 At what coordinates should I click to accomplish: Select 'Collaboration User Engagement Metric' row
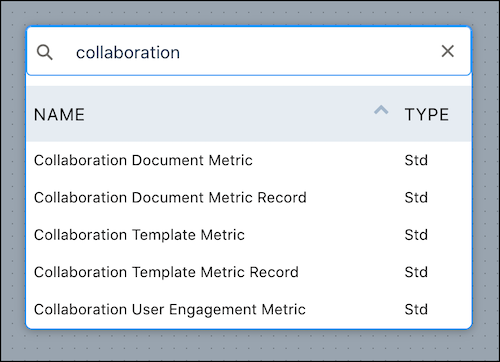tap(249, 310)
